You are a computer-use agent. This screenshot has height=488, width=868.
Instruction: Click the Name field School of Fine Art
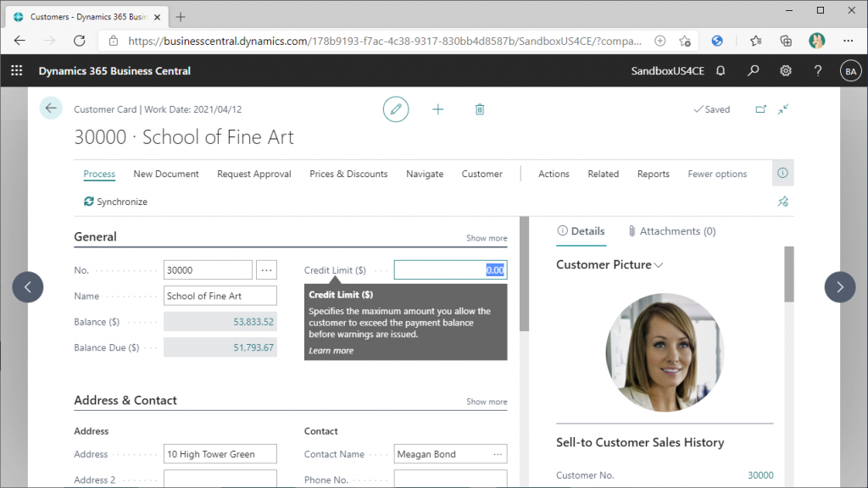220,296
